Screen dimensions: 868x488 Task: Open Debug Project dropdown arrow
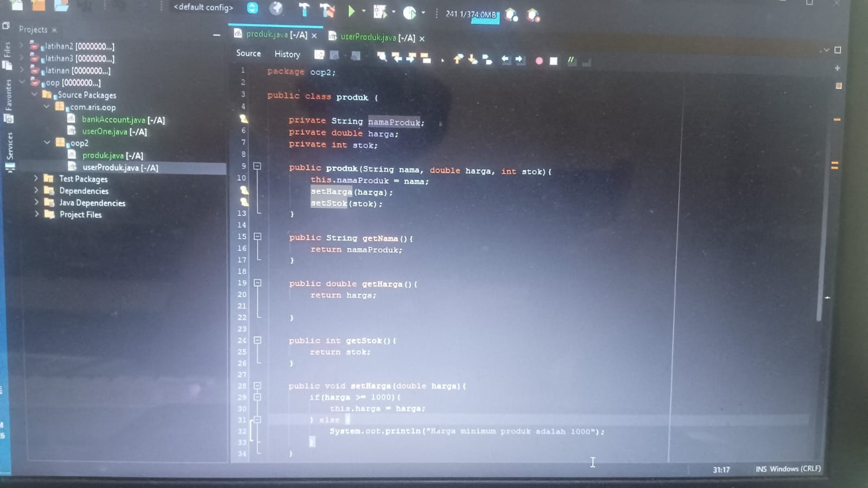[394, 11]
